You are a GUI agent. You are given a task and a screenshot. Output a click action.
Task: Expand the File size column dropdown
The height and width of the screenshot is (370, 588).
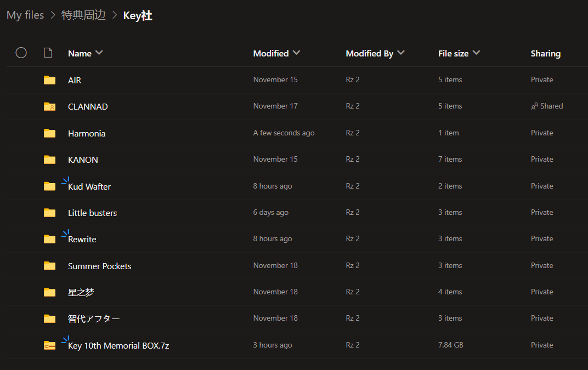click(x=476, y=53)
